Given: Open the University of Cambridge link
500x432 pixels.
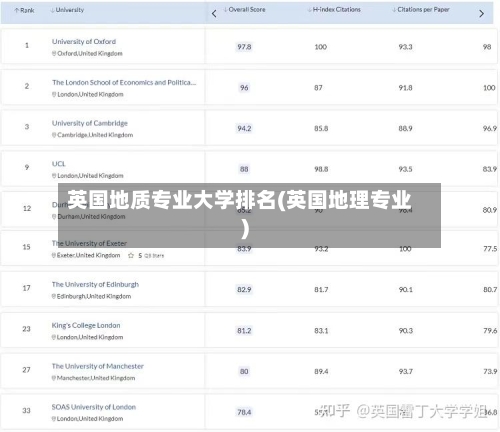Looking at the screenshot, I should pos(90,123).
